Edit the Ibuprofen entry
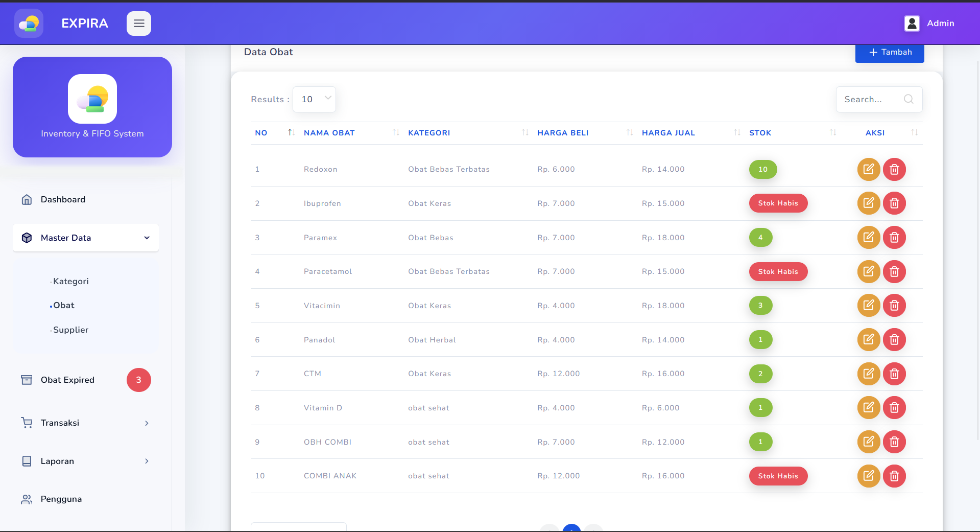 (x=869, y=203)
